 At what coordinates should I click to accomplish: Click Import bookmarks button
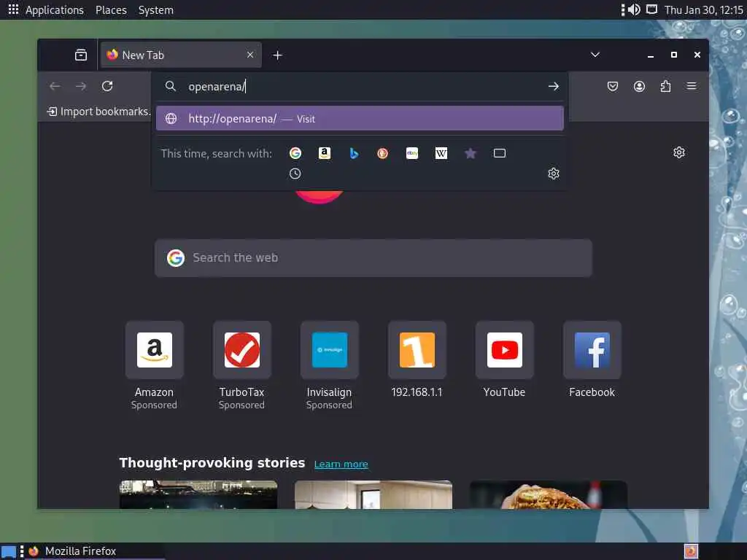98,112
